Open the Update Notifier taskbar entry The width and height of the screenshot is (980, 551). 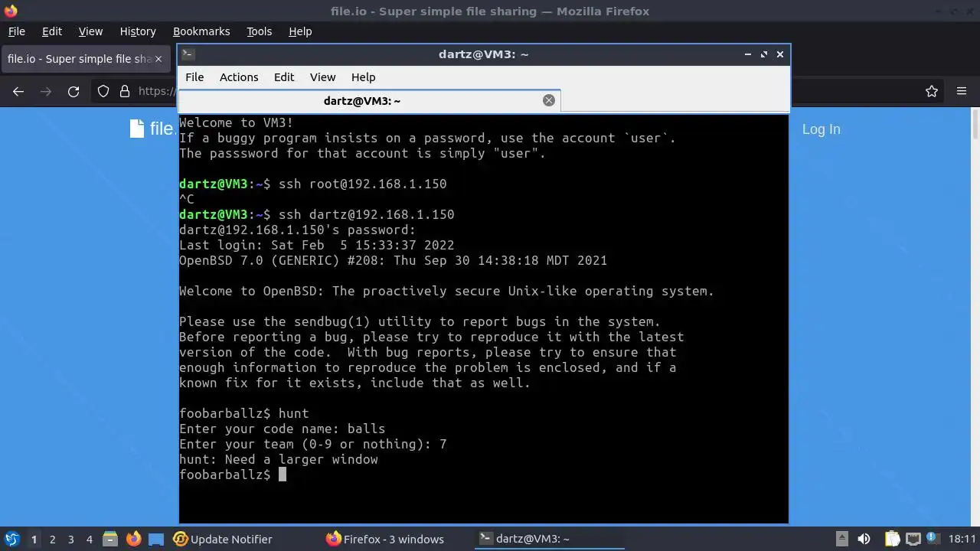tap(223, 540)
